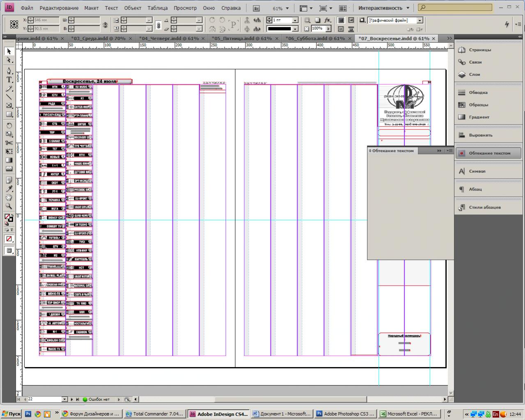Select the Rectangle Frame tool
This screenshot has height=420, width=525.
pos(9,106)
